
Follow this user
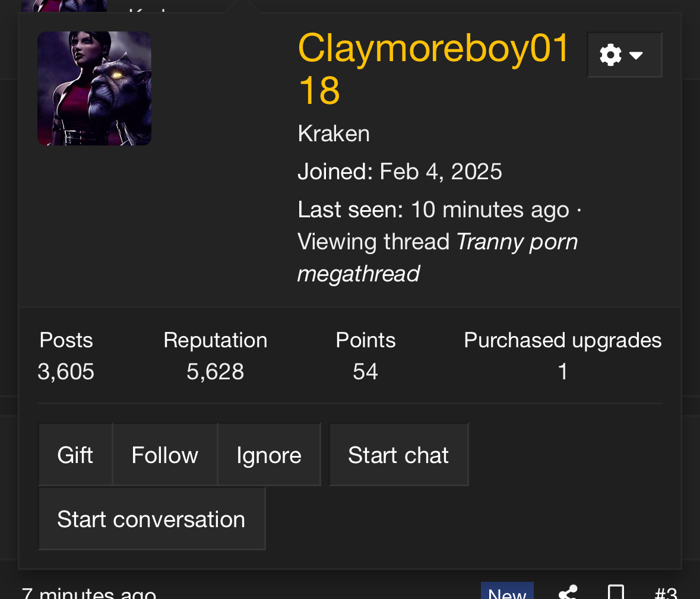[164, 455]
